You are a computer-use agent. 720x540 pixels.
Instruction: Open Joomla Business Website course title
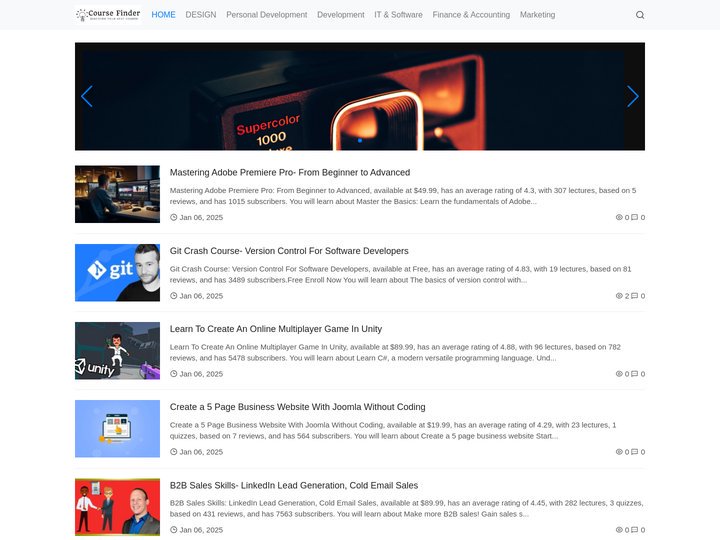(298, 407)
